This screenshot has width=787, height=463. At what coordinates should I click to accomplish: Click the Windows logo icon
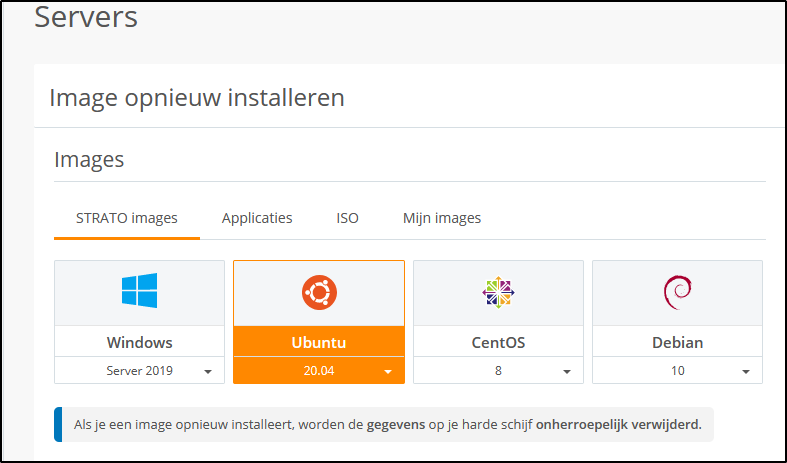139,291
